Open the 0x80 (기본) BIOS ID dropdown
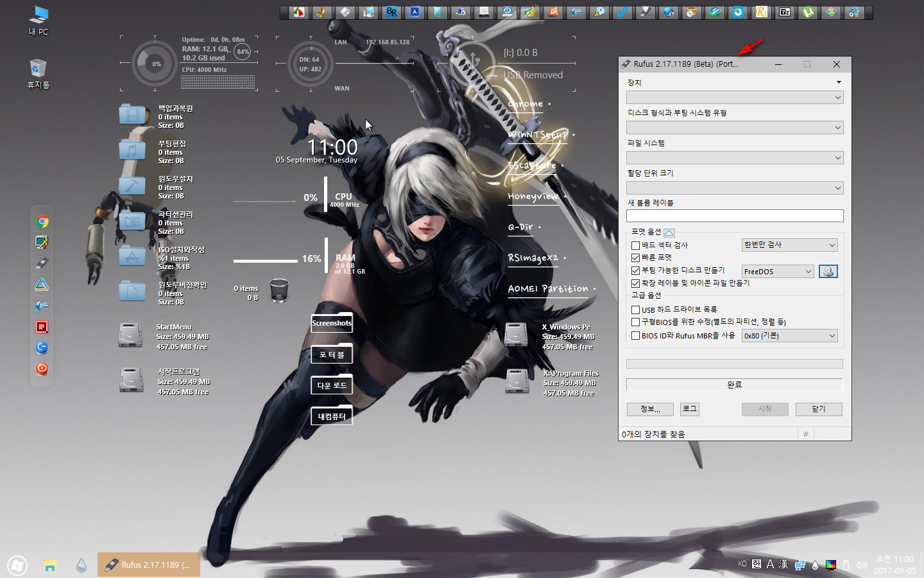924x578 pixels. [x=790, y=336]
